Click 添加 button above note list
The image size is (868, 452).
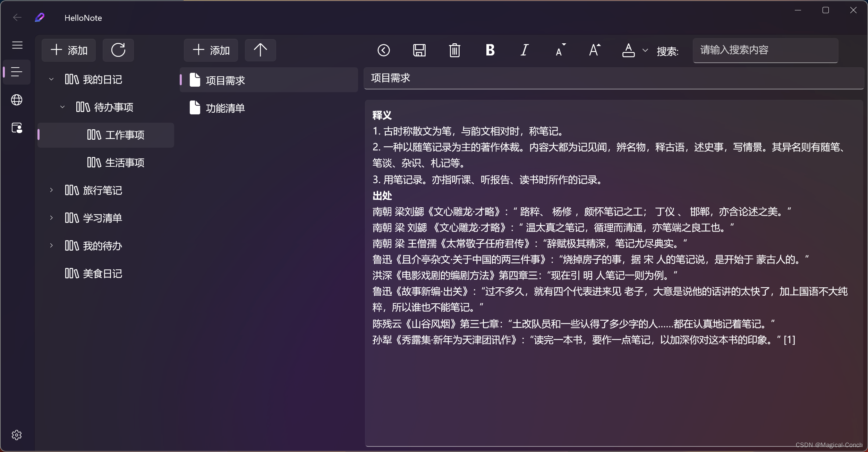point(211,50)
